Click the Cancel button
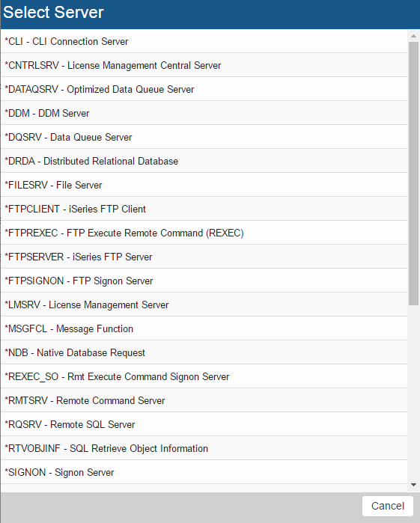This screenshot has height=523, width=420. click(x=388, y=506)
